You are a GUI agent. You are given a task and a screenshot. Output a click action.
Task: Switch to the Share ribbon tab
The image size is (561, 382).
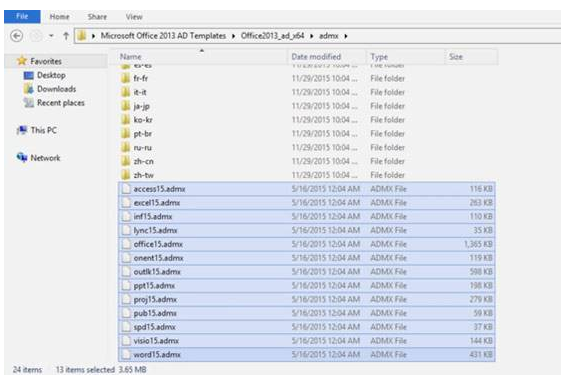click(x=97, y=17)
